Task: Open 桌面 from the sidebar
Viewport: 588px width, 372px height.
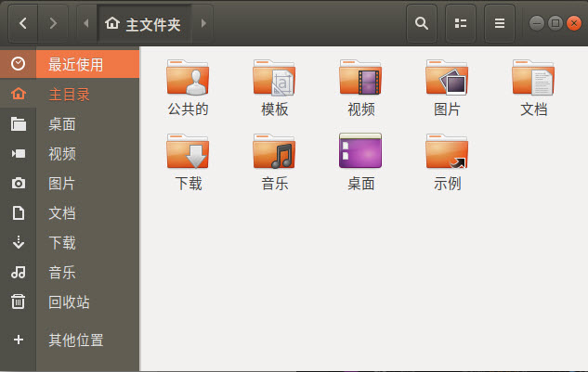Action: point(70,123)
